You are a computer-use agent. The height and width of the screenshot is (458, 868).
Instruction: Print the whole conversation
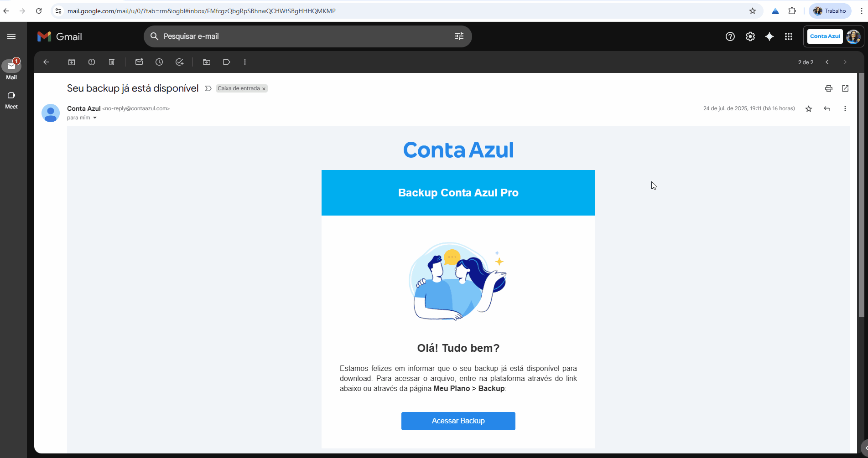point(829,88)
